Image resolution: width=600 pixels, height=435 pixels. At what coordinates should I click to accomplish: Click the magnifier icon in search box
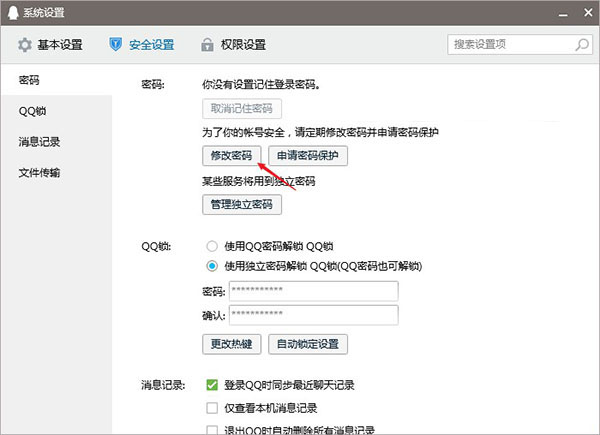point(582,45)
